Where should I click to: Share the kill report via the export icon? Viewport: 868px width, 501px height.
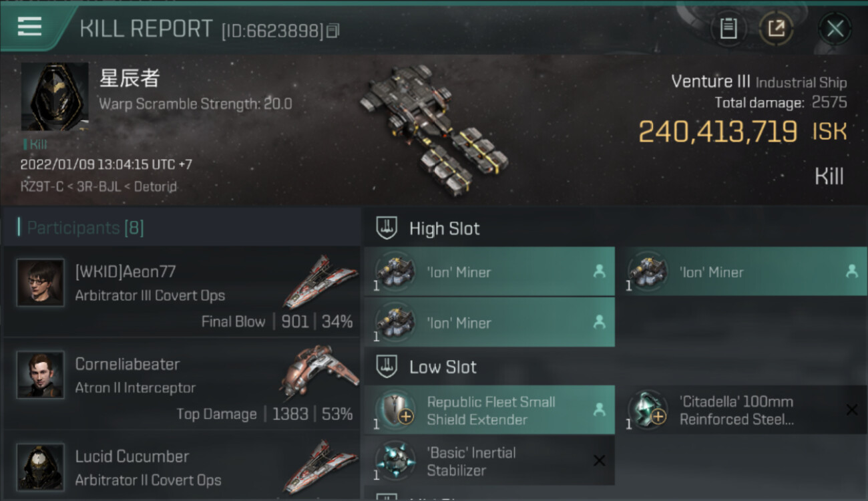pos(776,29)
